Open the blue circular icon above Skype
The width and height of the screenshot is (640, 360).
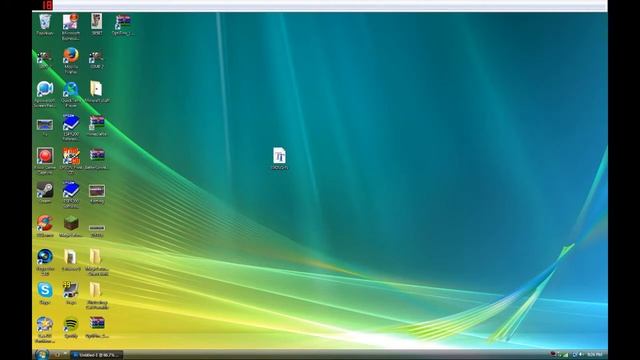(x=45, y=262)
